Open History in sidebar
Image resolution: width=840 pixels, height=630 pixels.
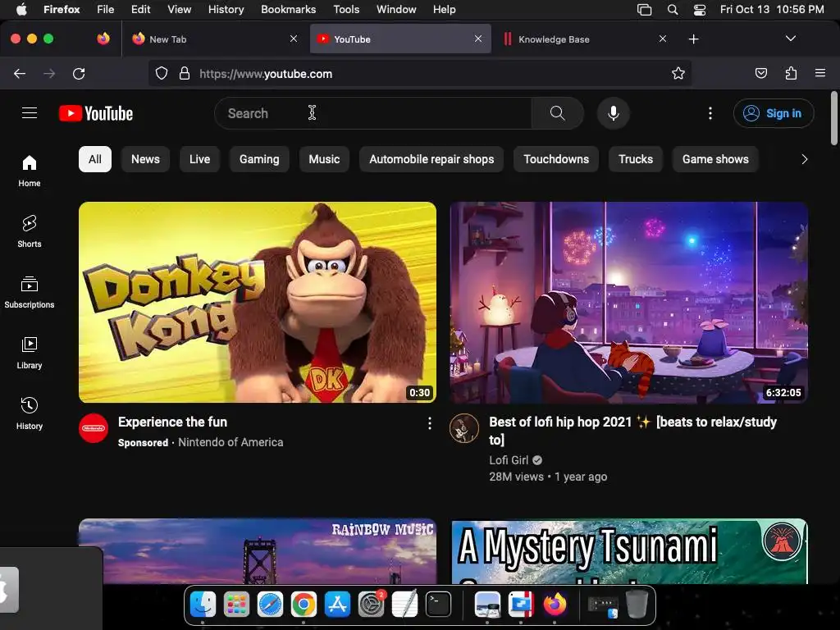pyautogui.click(x=29, y=414)
